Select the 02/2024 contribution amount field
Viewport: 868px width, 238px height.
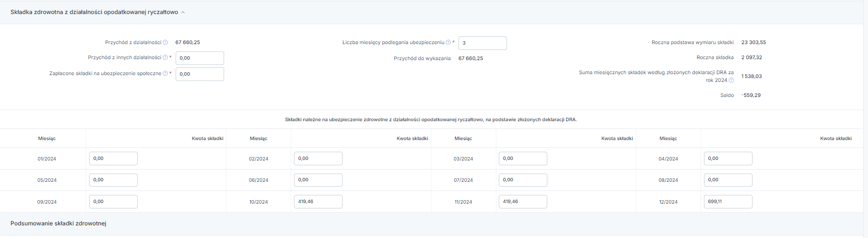point(318,159)
